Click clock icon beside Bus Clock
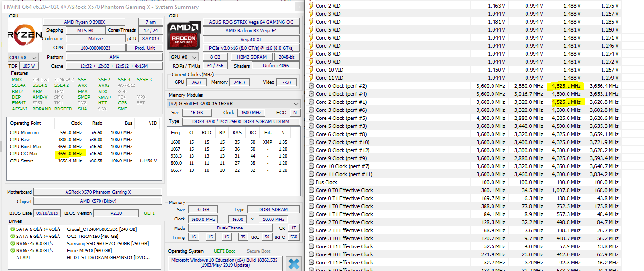 311,182
